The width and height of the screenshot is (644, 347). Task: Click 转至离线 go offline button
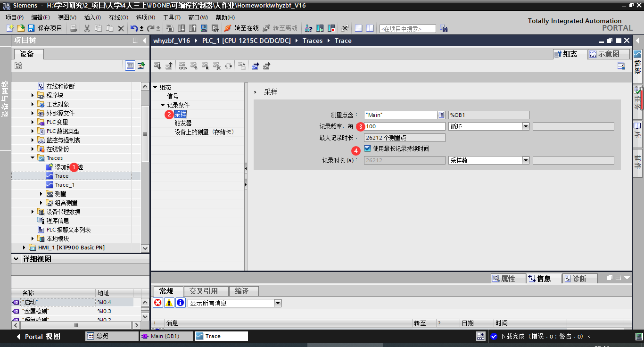280,28
